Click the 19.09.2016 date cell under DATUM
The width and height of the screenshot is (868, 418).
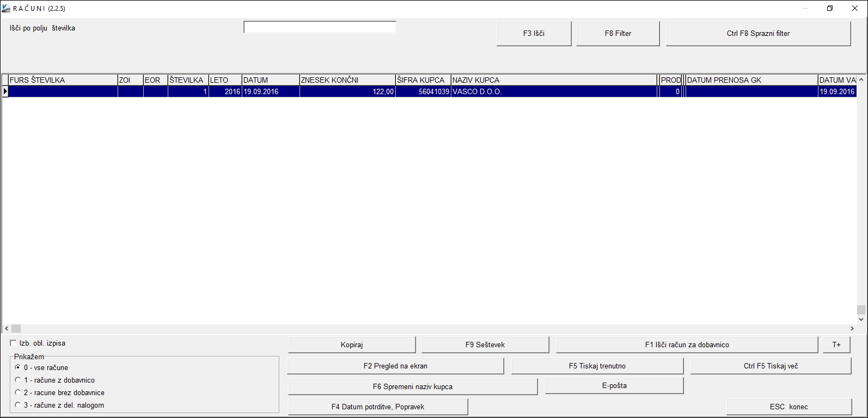[x=270, y=91]
